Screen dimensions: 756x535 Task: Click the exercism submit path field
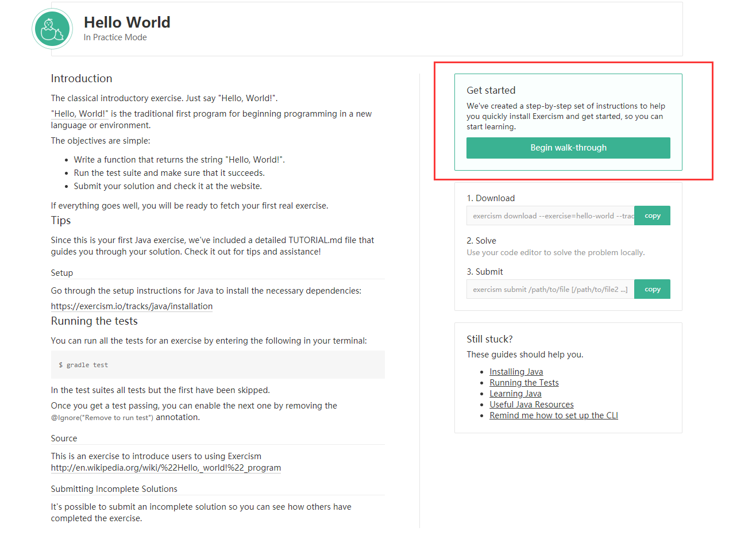(550, 290)
